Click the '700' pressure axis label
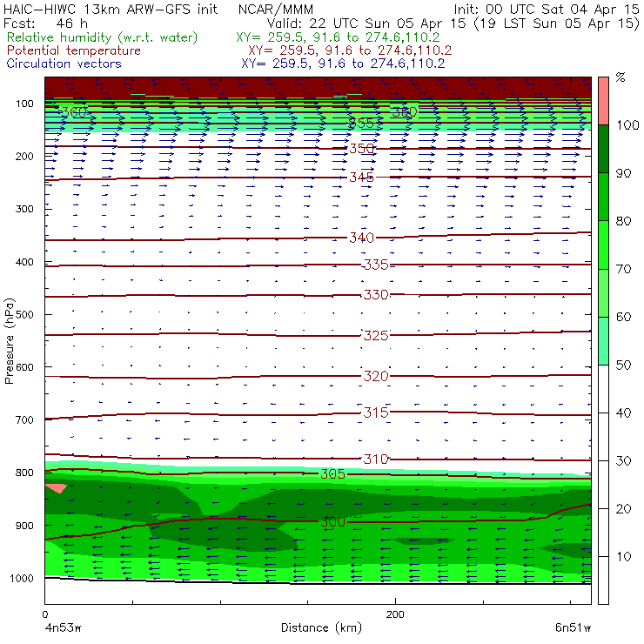 tap(24, 420)
